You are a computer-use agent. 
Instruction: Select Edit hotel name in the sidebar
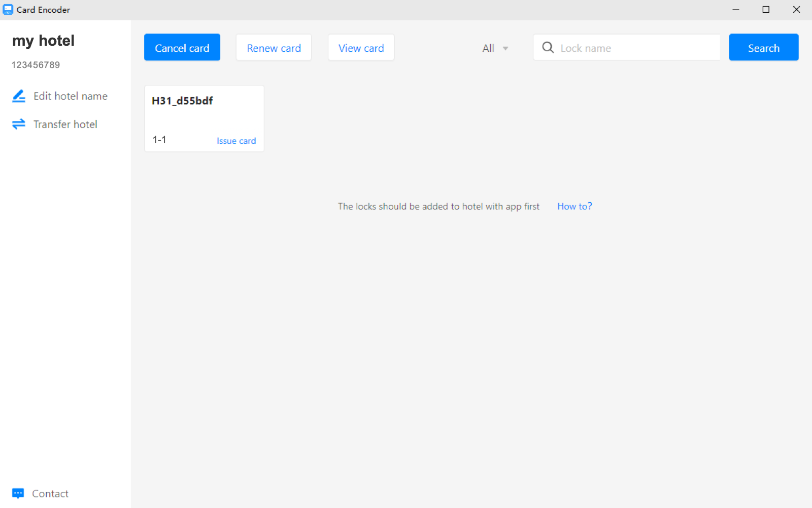tap(60, 96)
